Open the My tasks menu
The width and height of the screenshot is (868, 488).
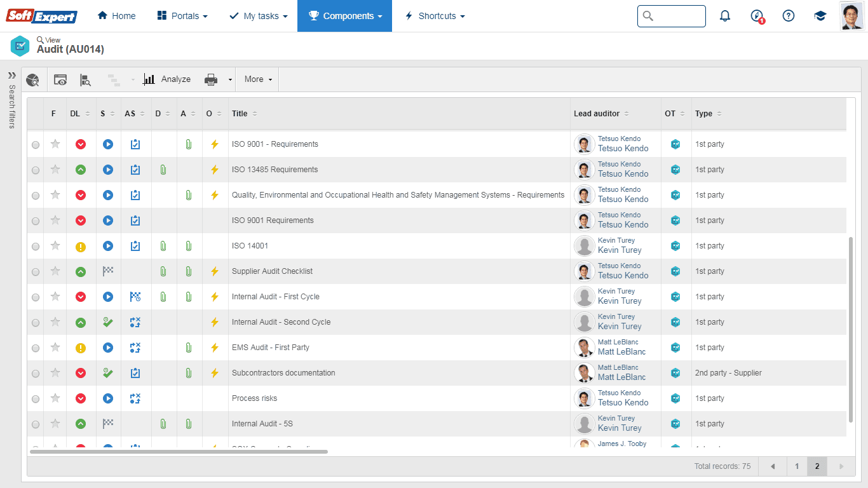pos(259,16)
